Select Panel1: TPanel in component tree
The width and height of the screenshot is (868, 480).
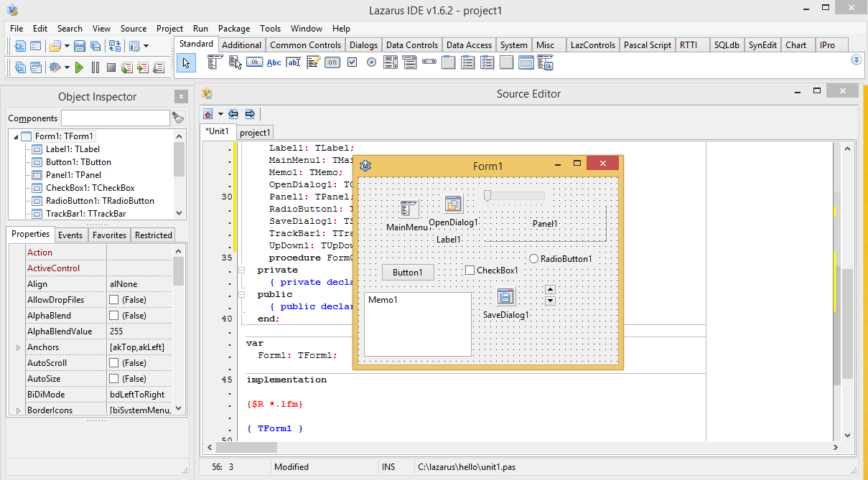73,175
